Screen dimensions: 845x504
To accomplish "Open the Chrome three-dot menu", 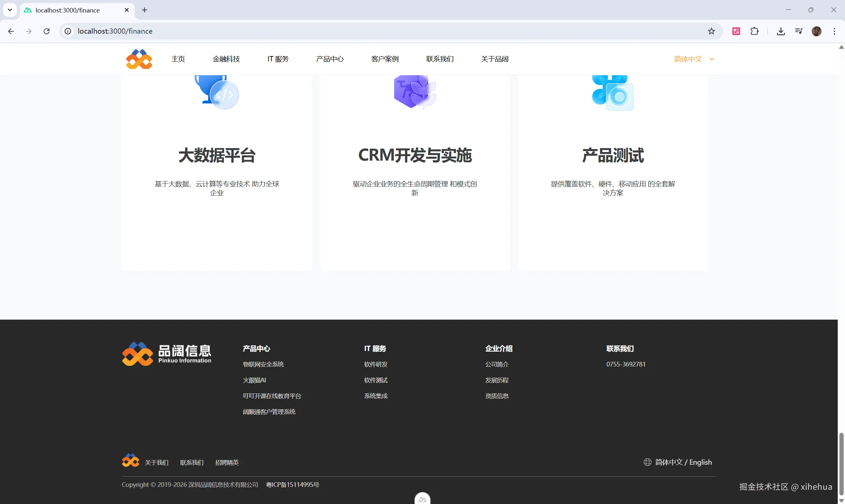I will coord(834,31).
